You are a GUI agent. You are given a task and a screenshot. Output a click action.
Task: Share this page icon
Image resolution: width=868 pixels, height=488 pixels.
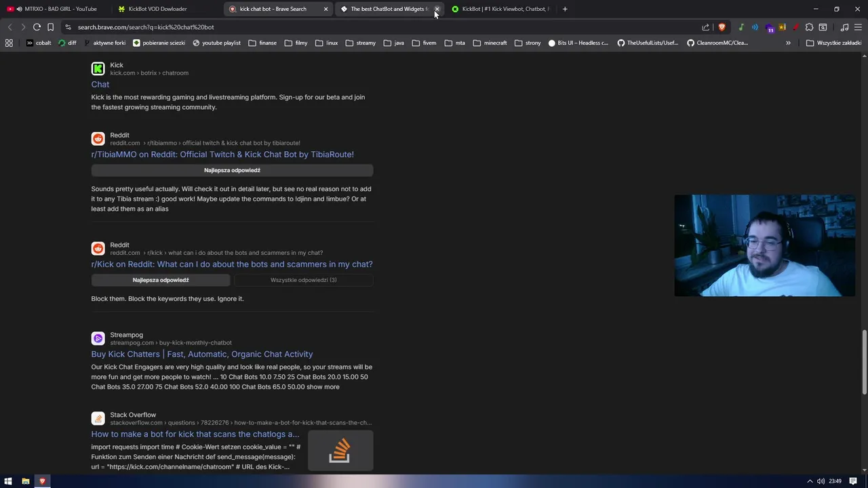(705, 27)
